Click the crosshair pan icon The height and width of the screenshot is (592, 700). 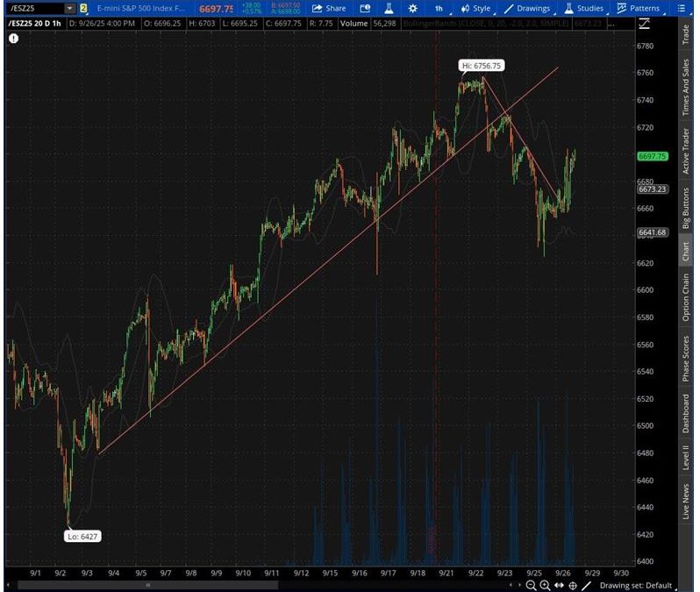[x=573, y=585]
